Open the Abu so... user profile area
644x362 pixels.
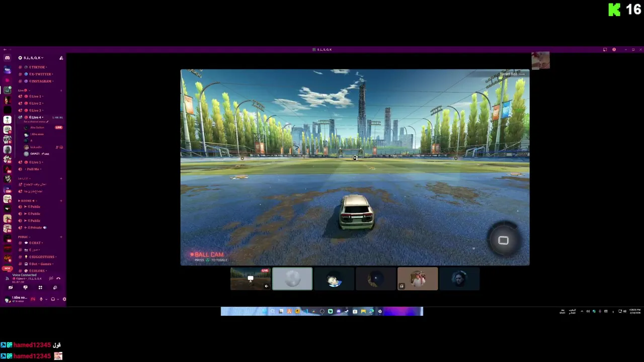[x=16, y=299]
